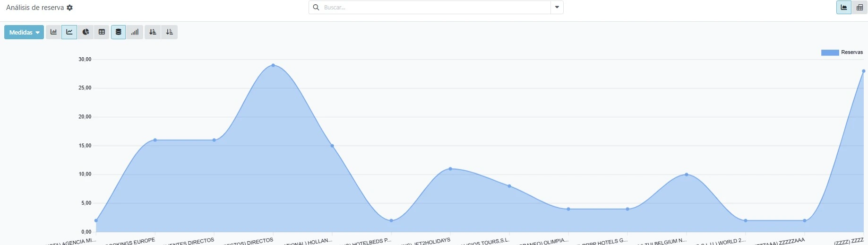Select the line chart mode
This screenshot has width=868, height=245.
coord(69,32)
